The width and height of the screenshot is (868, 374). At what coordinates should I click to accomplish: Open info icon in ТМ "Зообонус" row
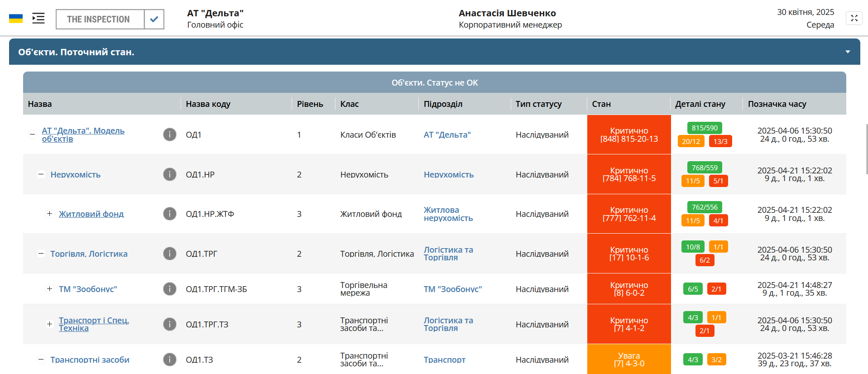coord(169,289)
